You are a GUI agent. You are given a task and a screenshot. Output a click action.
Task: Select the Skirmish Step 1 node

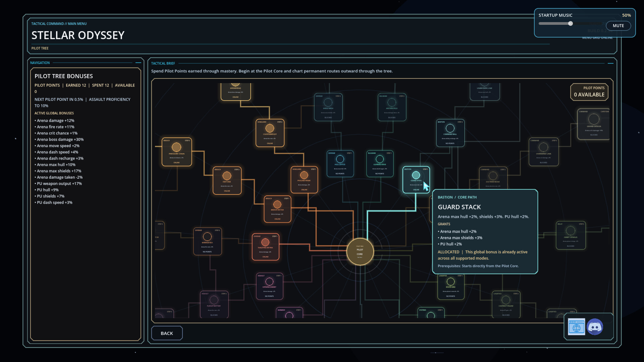[x=289, y=313]
